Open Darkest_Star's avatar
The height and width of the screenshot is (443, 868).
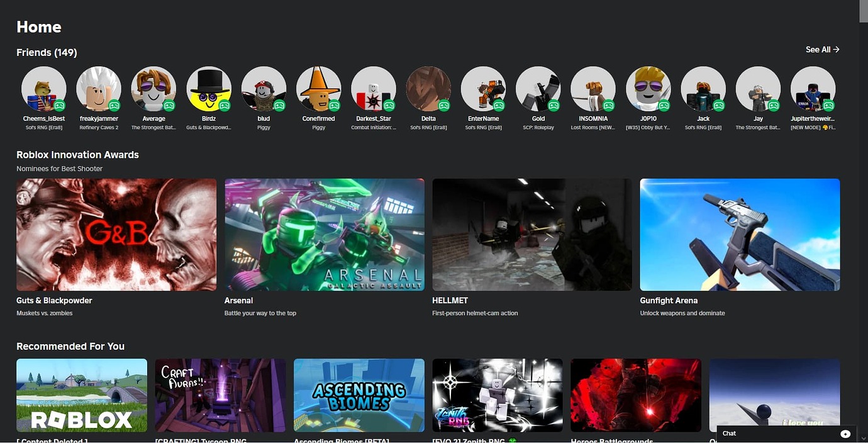click(x=374, y=89)
